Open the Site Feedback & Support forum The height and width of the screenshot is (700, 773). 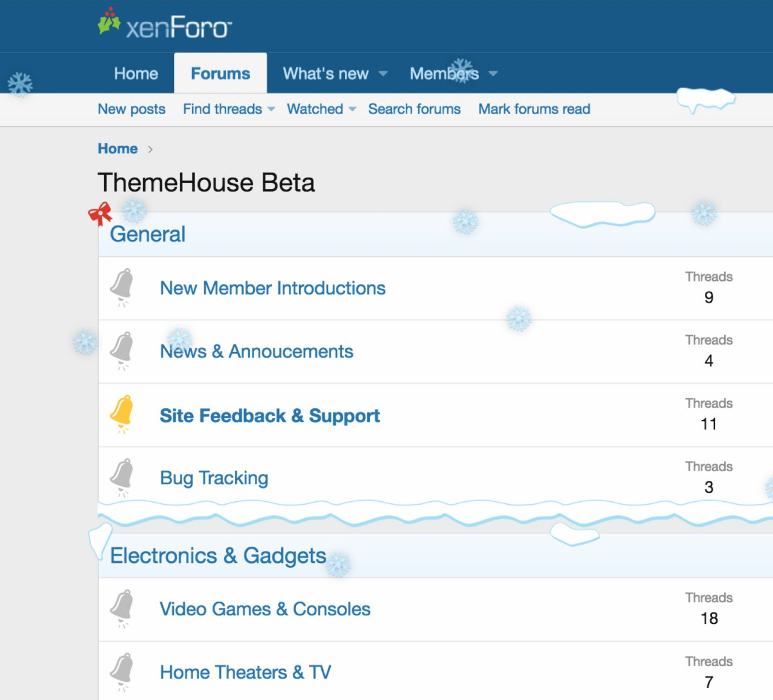269,416
